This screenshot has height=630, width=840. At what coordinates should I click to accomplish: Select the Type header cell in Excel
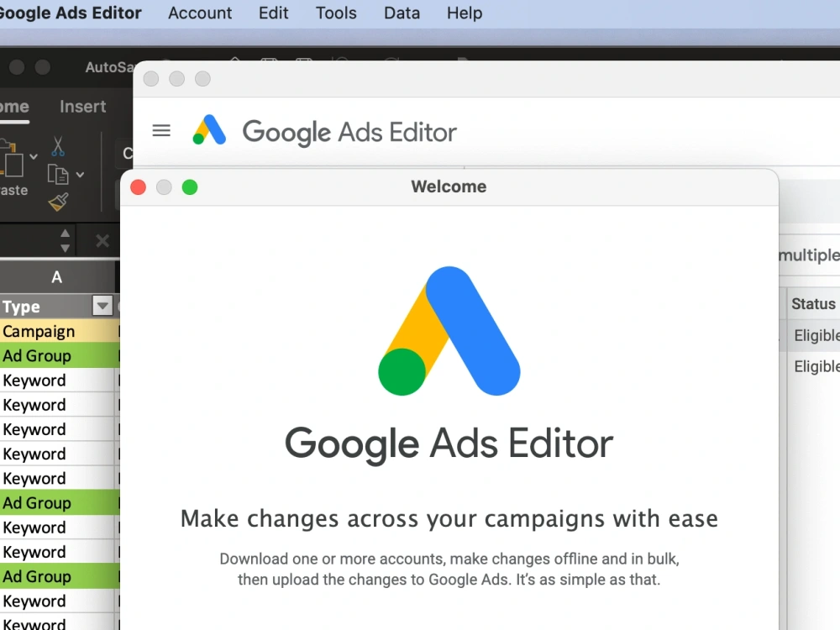pos(45,307)
